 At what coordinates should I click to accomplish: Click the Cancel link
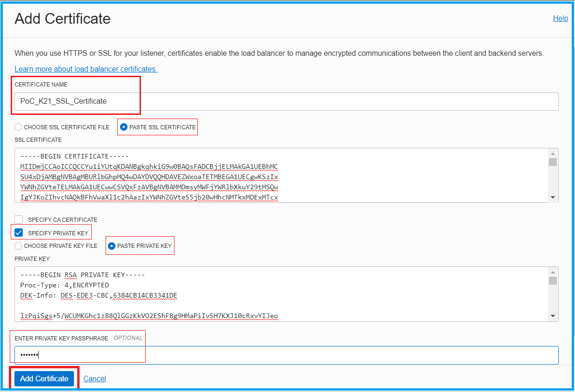click(94, 379)
